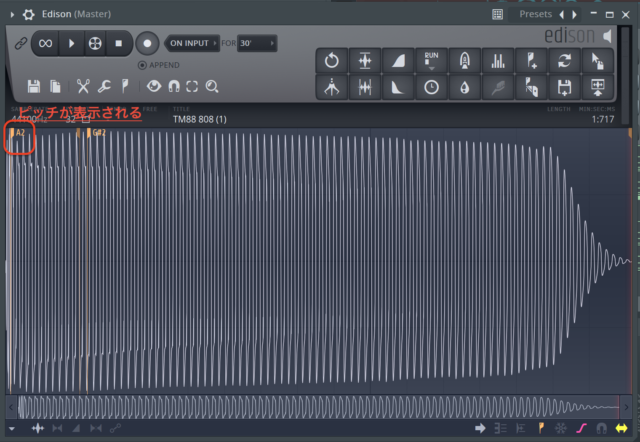Click the gear icon beside Edison title

point(28,14)
